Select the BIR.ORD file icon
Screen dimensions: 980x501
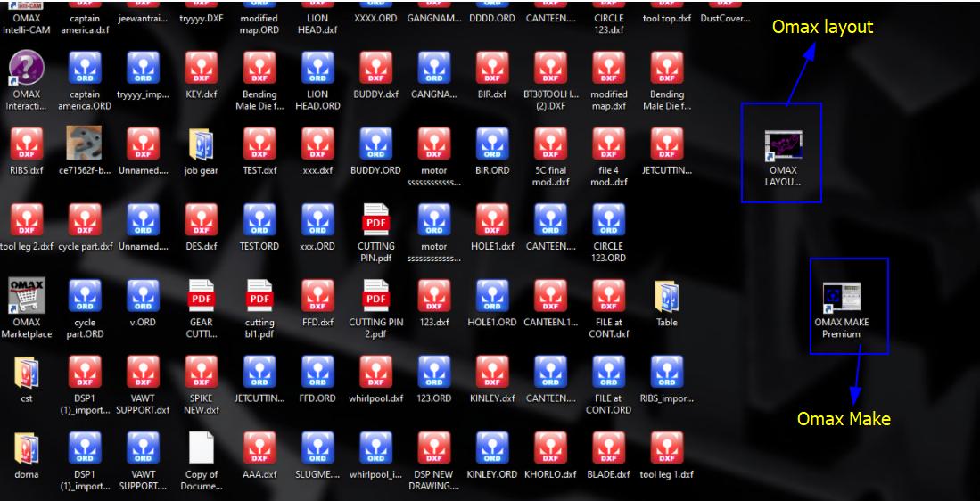[x=492, y=144]
